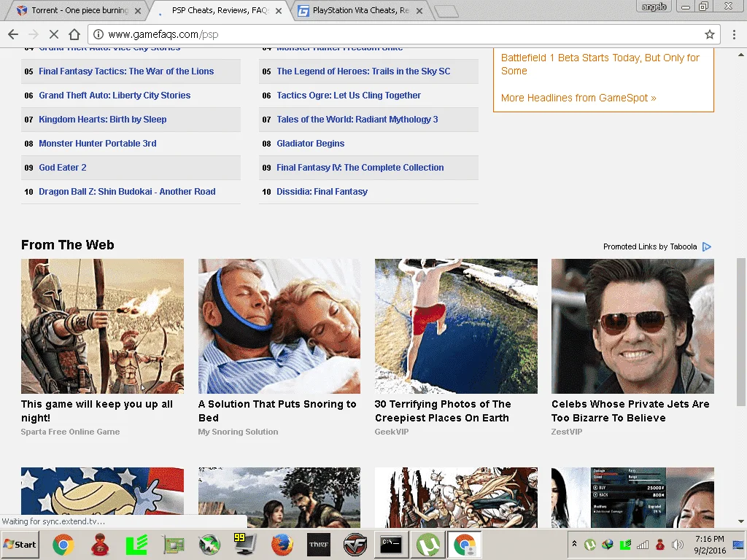
Task: Click '30 Terrifying Photos' headline
Action: pyautogui.click(x=443, y=411)
